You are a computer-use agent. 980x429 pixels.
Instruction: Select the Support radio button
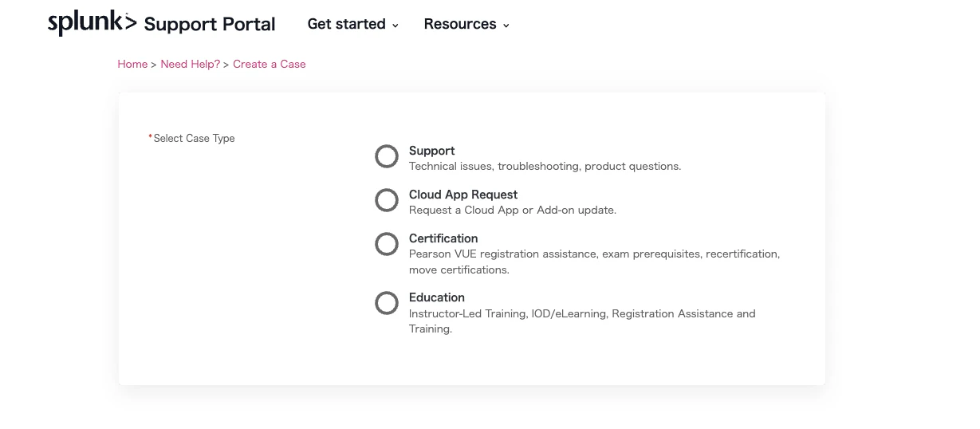[x=387, y=156]
